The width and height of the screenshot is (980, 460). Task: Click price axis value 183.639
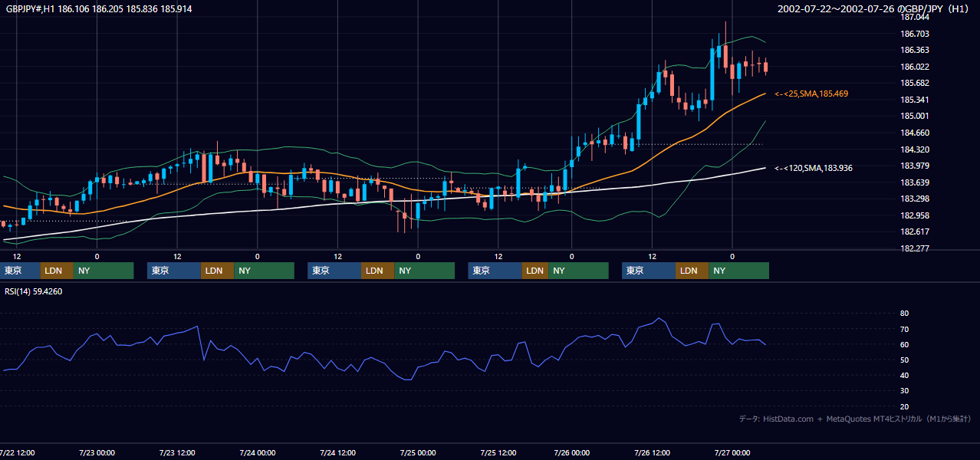pos(915,182)
